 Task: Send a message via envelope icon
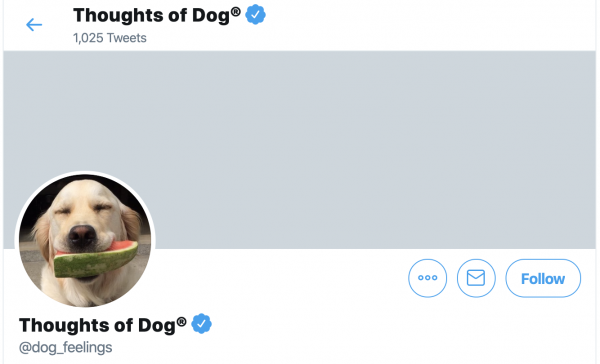476,278
